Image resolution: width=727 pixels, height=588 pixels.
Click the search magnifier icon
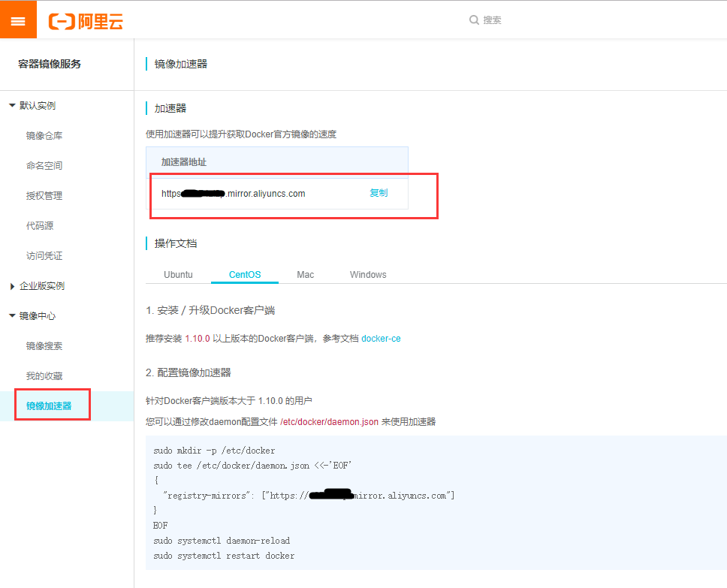474,20
